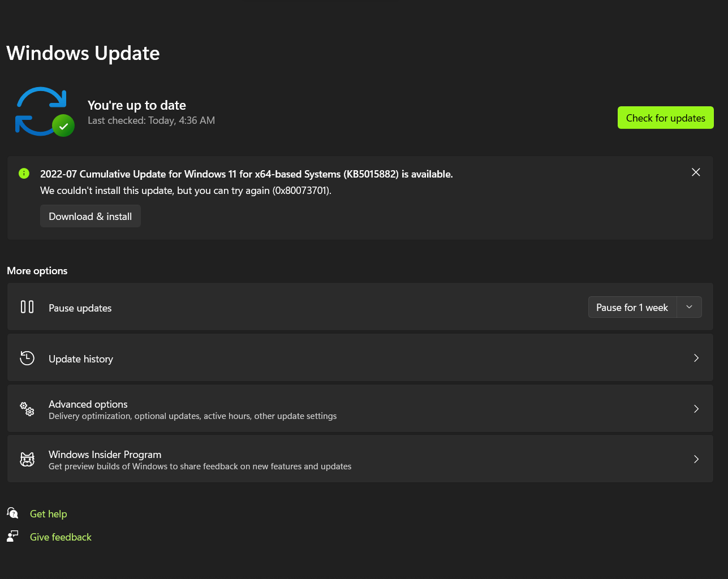This screenshot has width=728, height=579.
Task: Open the Windows Insider Program row
Action: coord(360,459)
